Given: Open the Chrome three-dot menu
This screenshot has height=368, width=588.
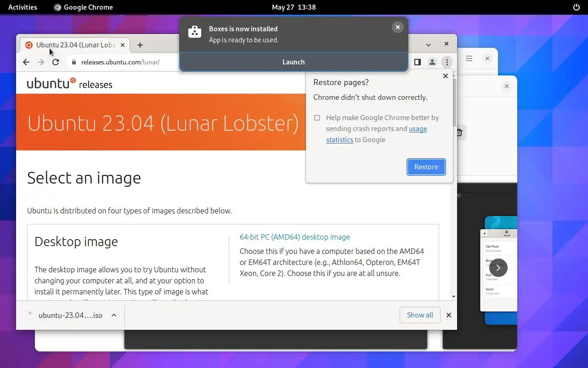Looking at the screenshot, I should pyautogui.click(x=447, y=62).
